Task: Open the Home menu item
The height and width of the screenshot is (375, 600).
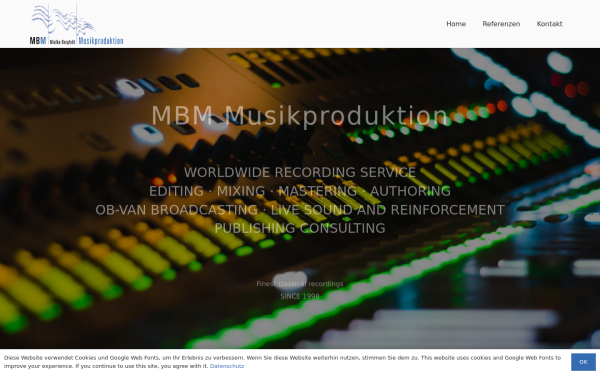Action: (456, 24)
